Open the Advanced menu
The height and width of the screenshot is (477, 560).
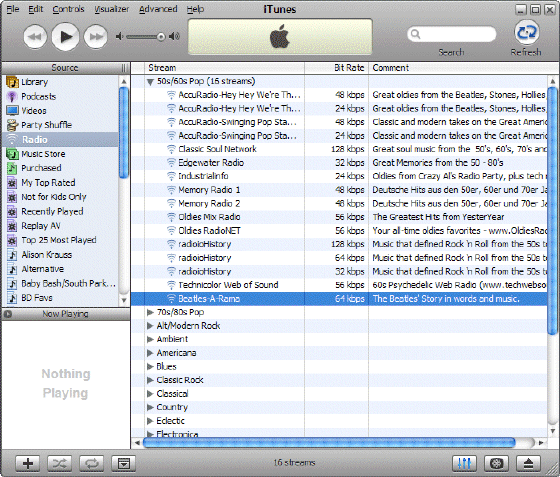pos(158,9)
